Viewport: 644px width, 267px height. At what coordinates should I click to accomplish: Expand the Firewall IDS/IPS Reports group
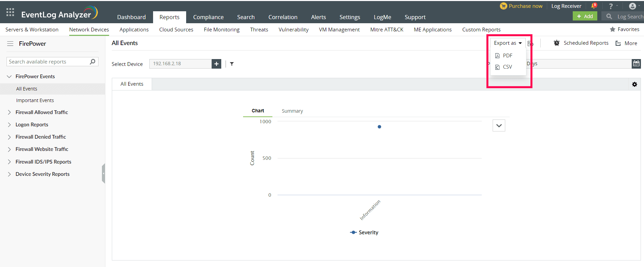(x=9, y=162)
